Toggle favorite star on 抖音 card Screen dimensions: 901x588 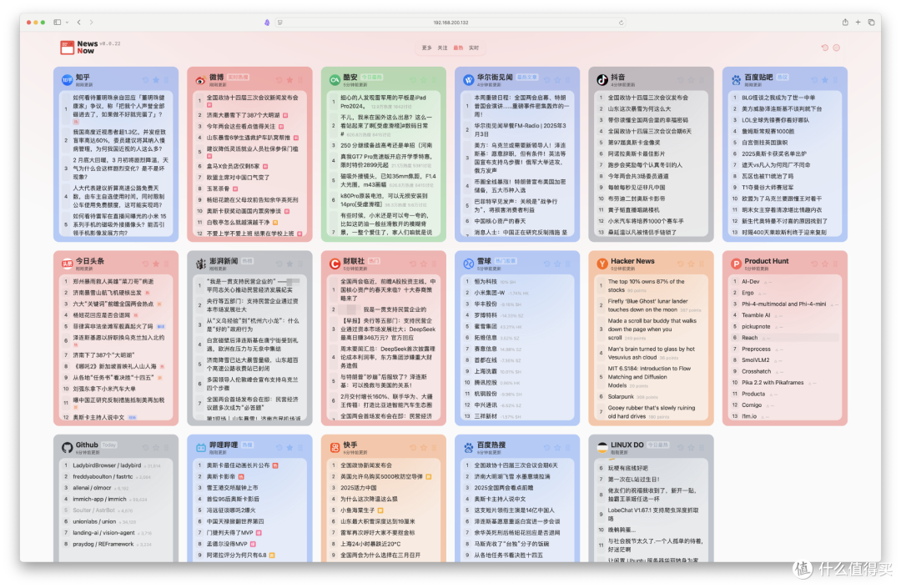coord(692,80)
